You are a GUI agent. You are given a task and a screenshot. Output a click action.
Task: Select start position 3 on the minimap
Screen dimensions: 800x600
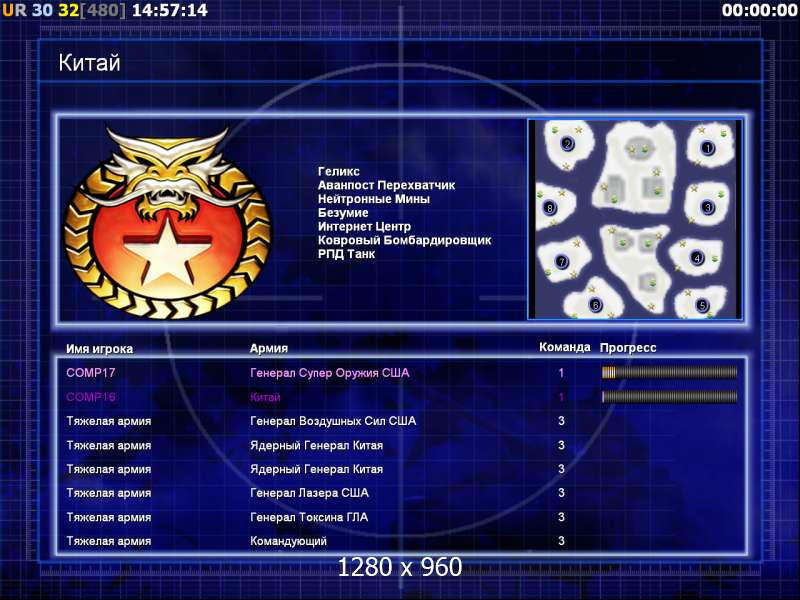[x=708, y=207]
